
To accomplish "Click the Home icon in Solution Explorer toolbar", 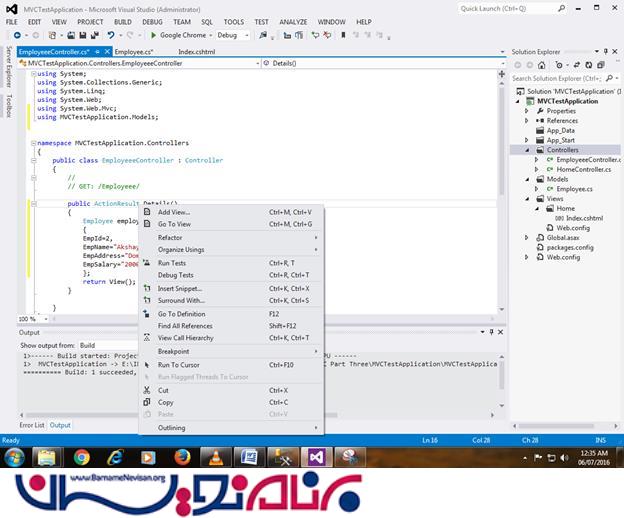I will pos(543,64).
